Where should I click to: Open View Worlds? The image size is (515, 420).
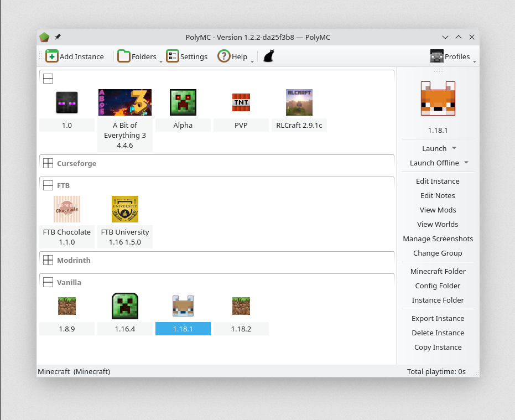(x=438, y=225)
